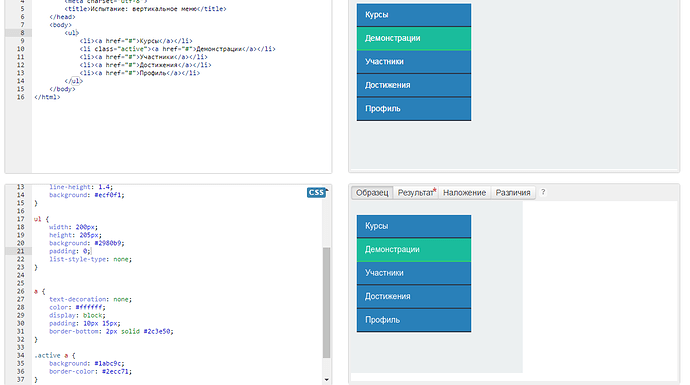Open the Различия tab
The width and height of the screenshot is (690, 385).
coord(513,193)
